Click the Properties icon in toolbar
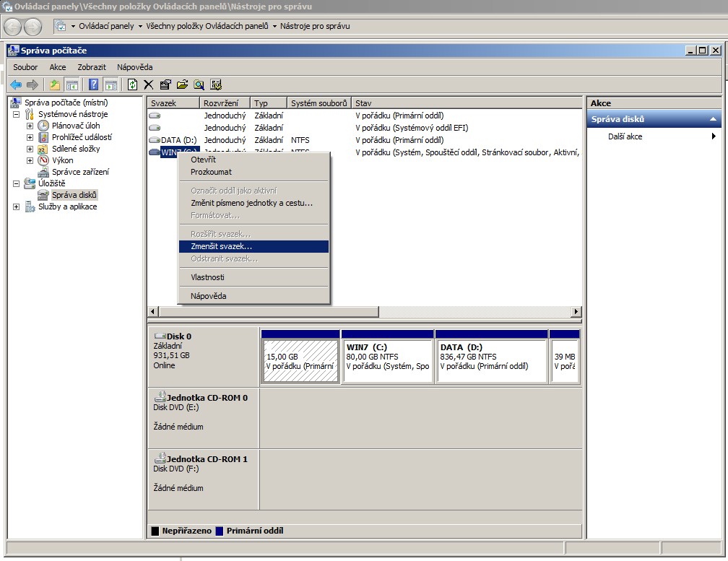The height and width of the screenshot is (561, 728). tap(165, 84)
